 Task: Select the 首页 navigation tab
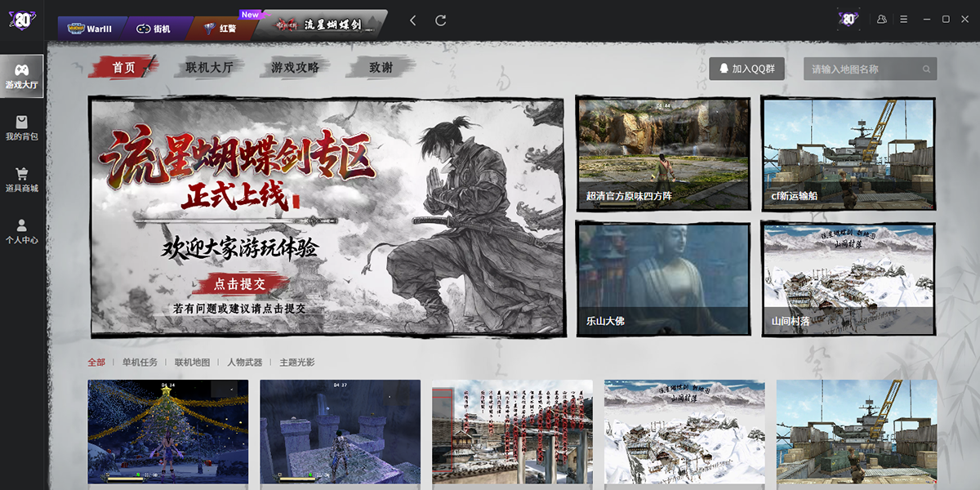[124, 68]
